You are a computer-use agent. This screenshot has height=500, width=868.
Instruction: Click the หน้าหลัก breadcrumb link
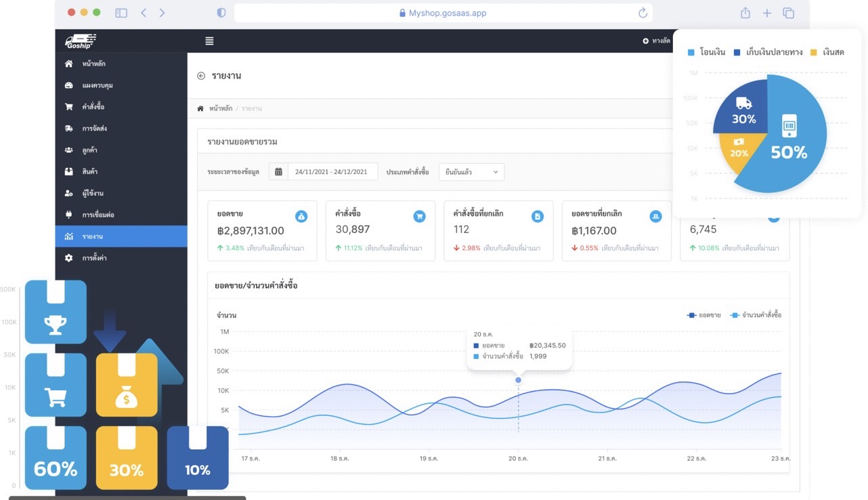tap(221, 108)
